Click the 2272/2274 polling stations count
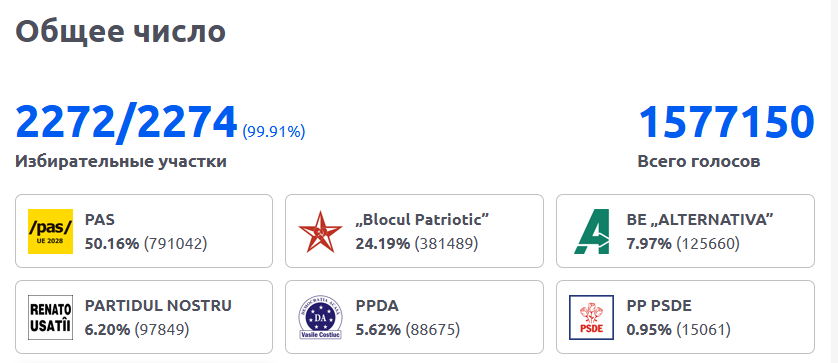Image resolution: width=838 pixels, height=363 pixels. pos(126,123)
